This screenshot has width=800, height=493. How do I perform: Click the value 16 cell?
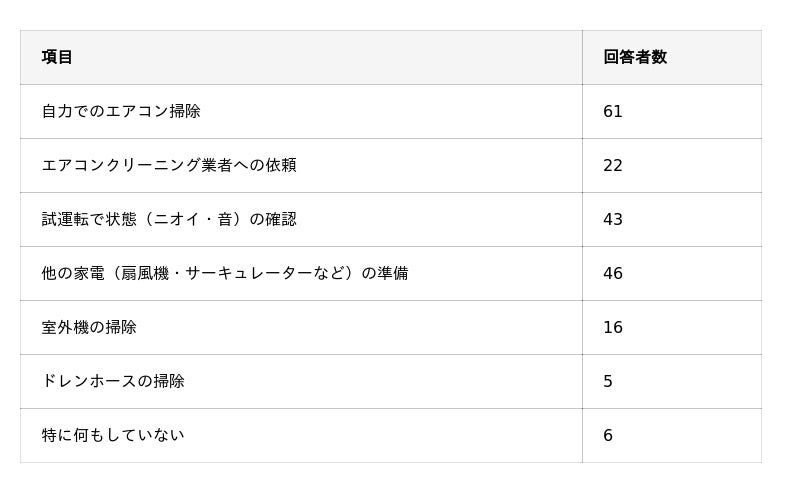[x=613, y=328]
